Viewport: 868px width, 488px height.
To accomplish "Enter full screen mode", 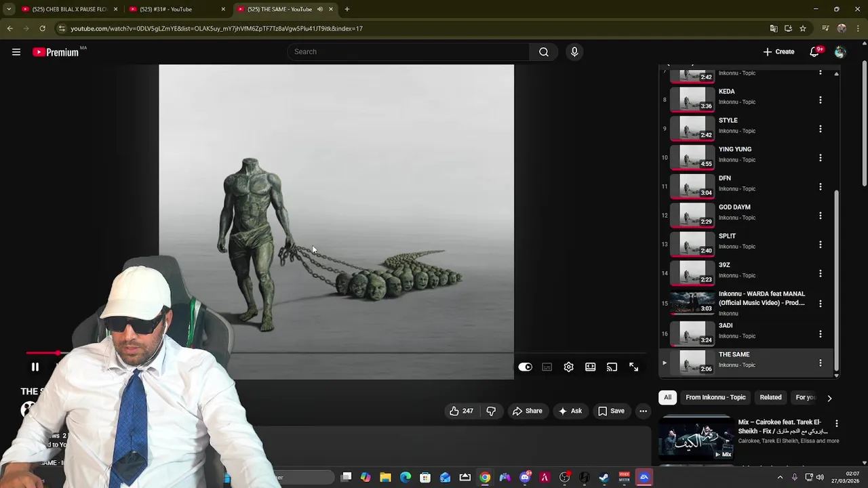I will (634, 367).
